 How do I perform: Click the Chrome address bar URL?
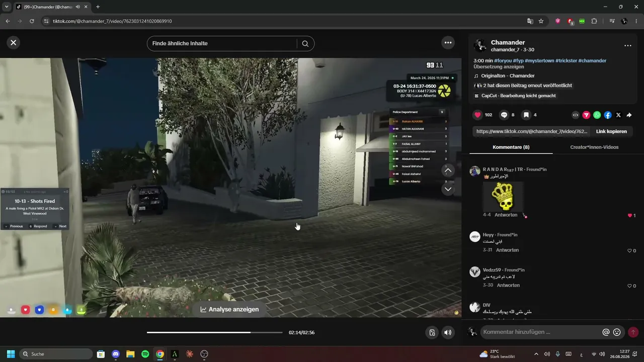[x=113, y=21]
